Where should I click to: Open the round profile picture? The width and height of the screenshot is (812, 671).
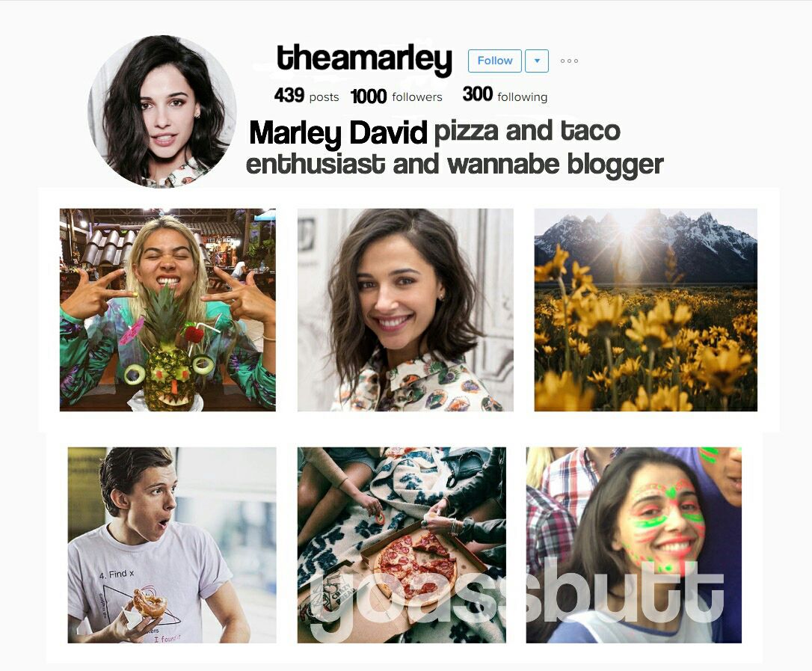click(x=162, y=111)
